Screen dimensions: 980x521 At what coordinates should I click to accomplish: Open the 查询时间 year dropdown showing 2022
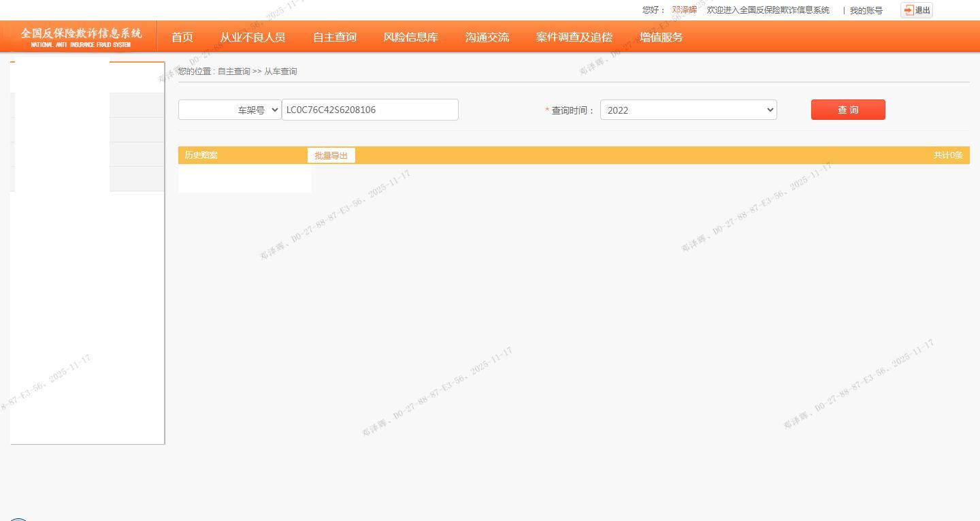tap(688, 110)
